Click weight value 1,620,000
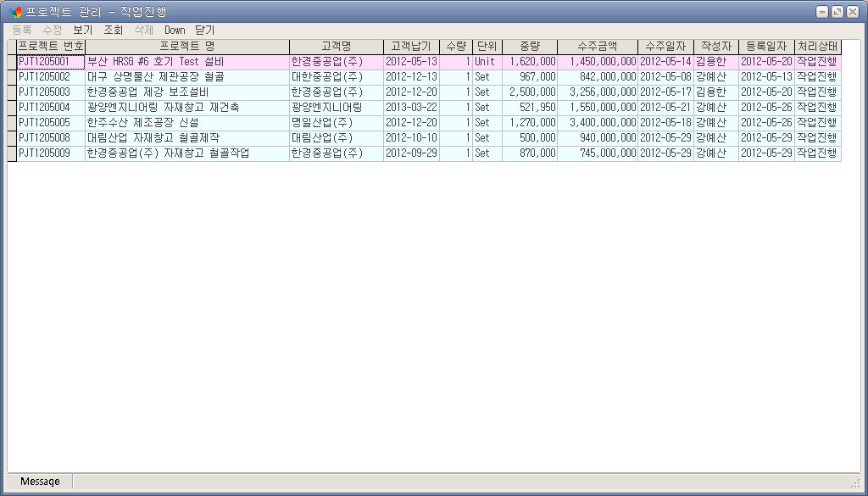The width and height of the screenshot is (868, 496). pyautogui.click(x=530, y=61)
